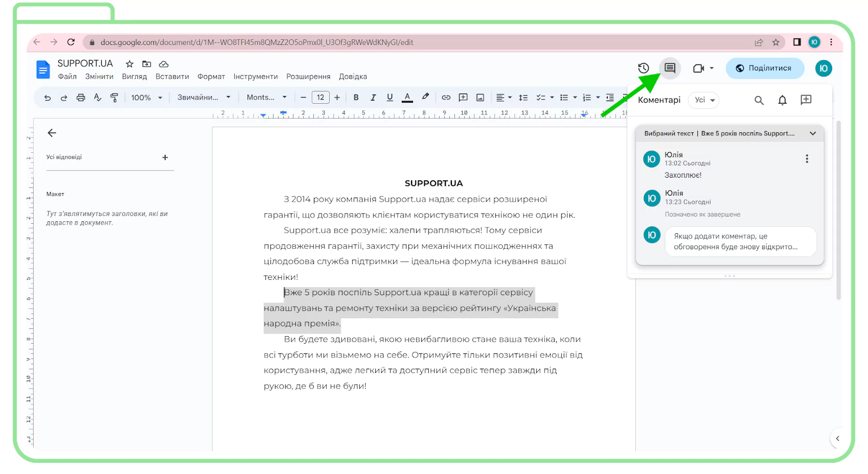Close the outline with back arrow
The width and height of the screenshot is (868, 474).
point(52,133)
